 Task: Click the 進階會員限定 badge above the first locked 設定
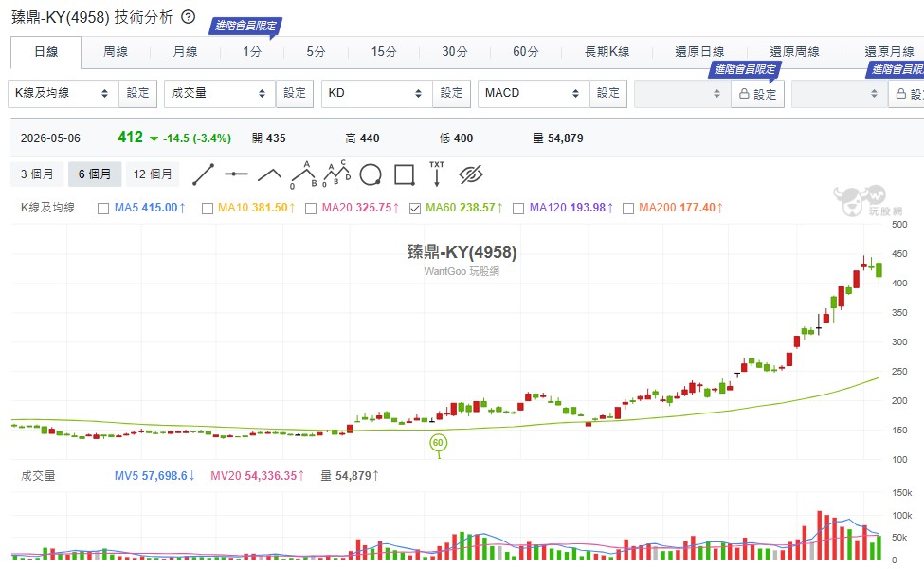745,69
